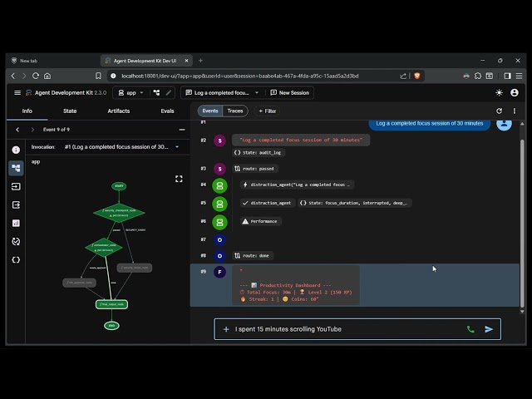This screenshot has height=399, width=532.
Task: Click the Brave shields lion icon
Action: (x=417, y=76)
